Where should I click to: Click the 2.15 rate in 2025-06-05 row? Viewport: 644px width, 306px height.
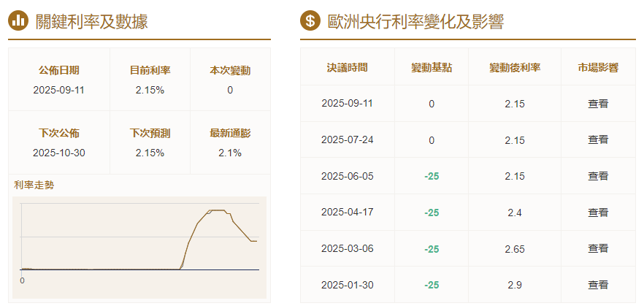pos(515,176)
